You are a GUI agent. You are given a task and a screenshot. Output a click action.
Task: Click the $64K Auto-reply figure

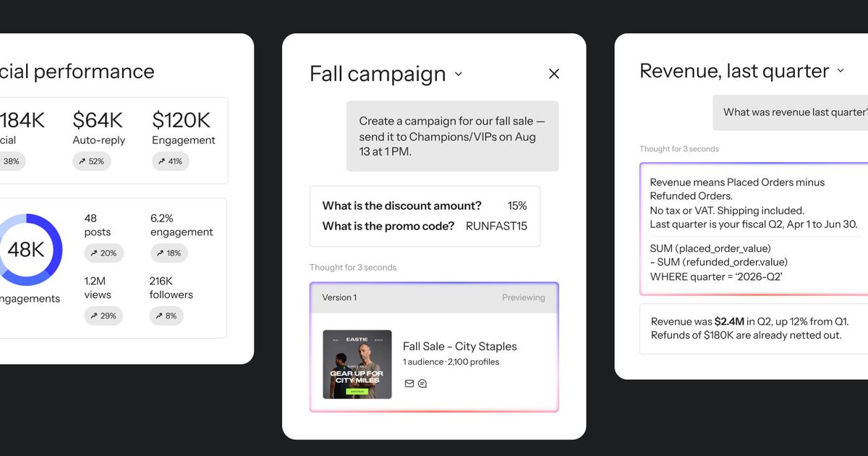98,119
